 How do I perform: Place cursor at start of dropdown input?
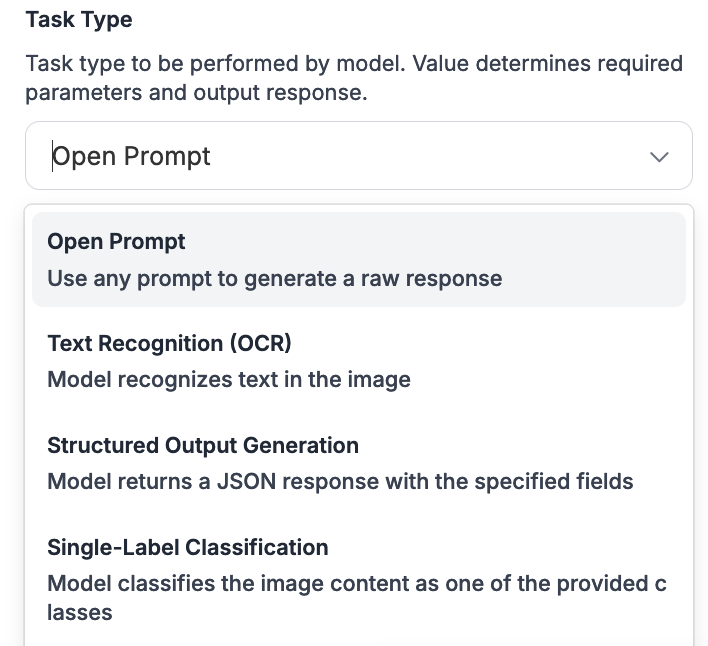pyautogui.click(x=52, y=157)
